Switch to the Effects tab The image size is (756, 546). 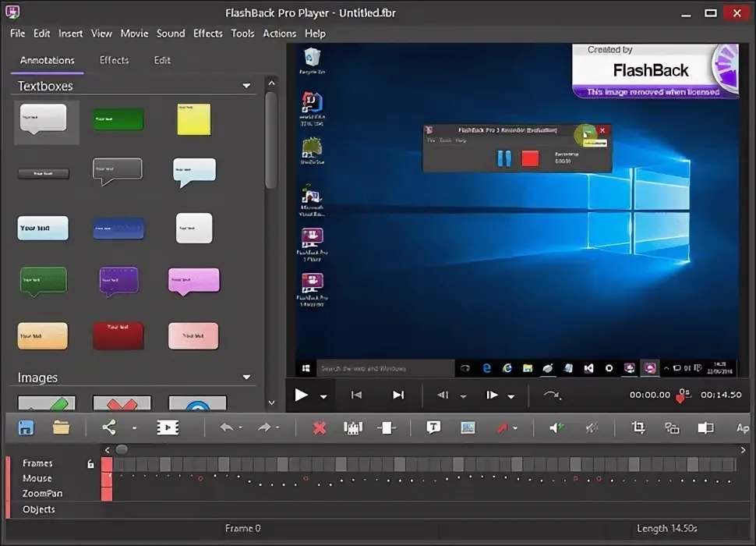[114, 60]
